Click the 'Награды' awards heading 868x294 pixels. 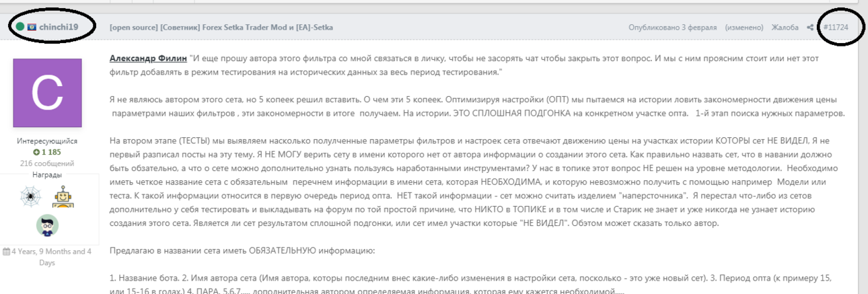[47, 175]
